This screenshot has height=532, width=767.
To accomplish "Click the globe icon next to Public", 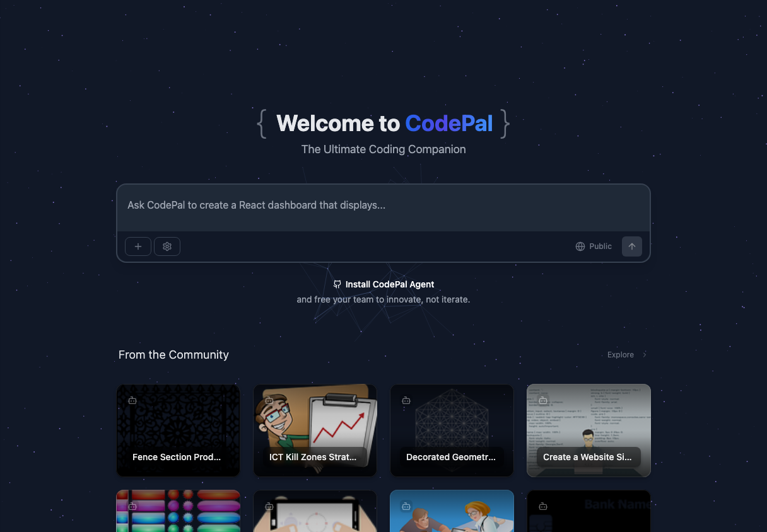I will coord(580,246).
